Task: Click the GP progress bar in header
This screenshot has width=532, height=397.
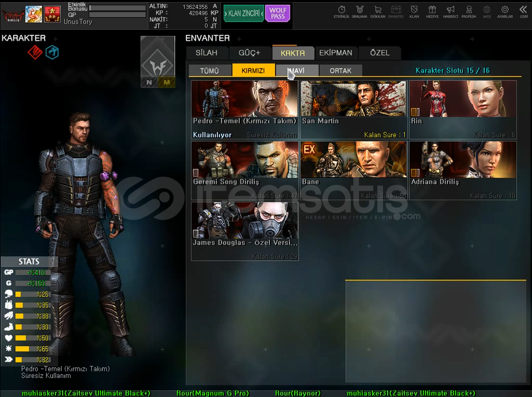Action: (x=118, y=15)
